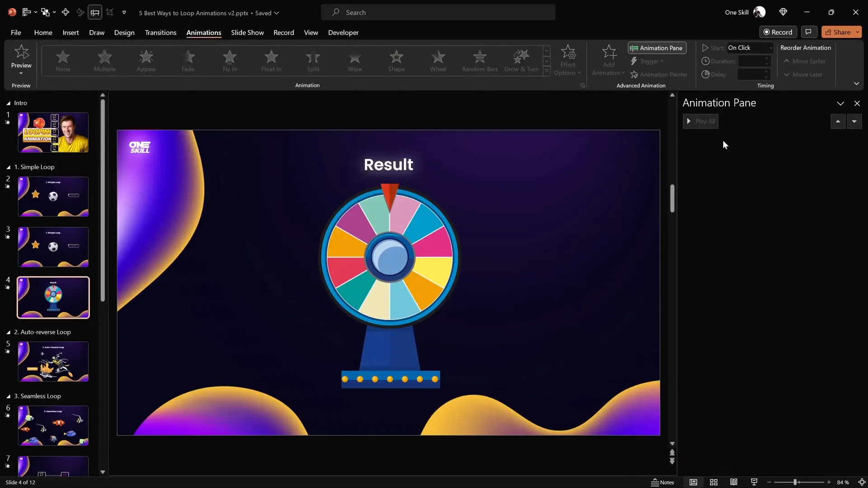The image size is (868, 488).
Task: Click the Preview animation star icon
Action: 21,52
